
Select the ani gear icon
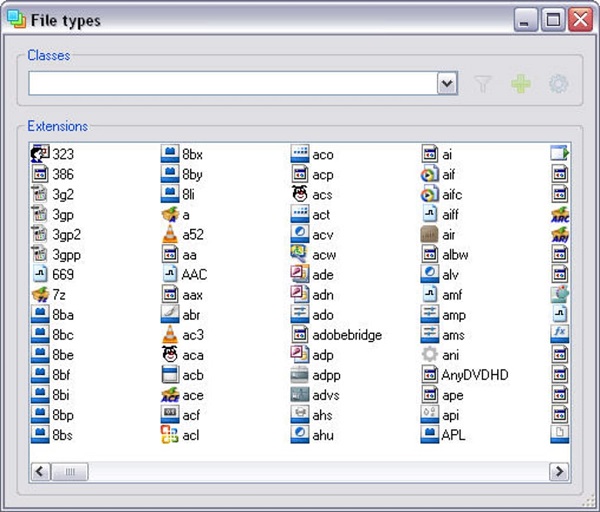[x=430, y=355]
